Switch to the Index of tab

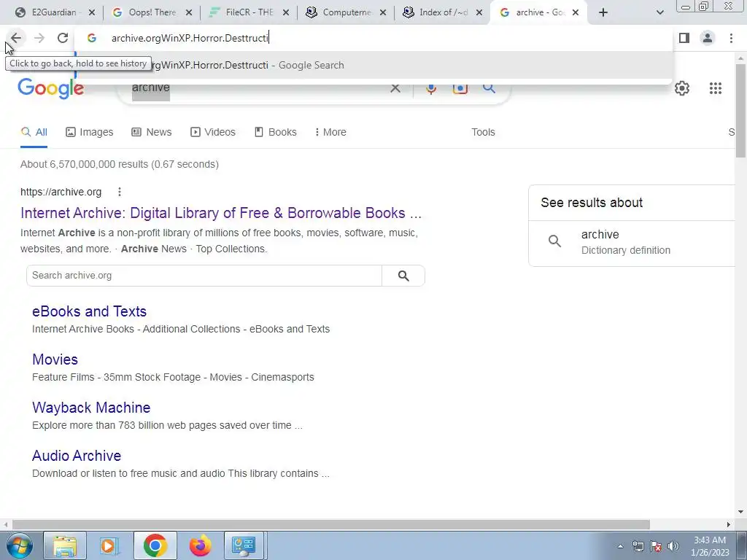[443, 12]
